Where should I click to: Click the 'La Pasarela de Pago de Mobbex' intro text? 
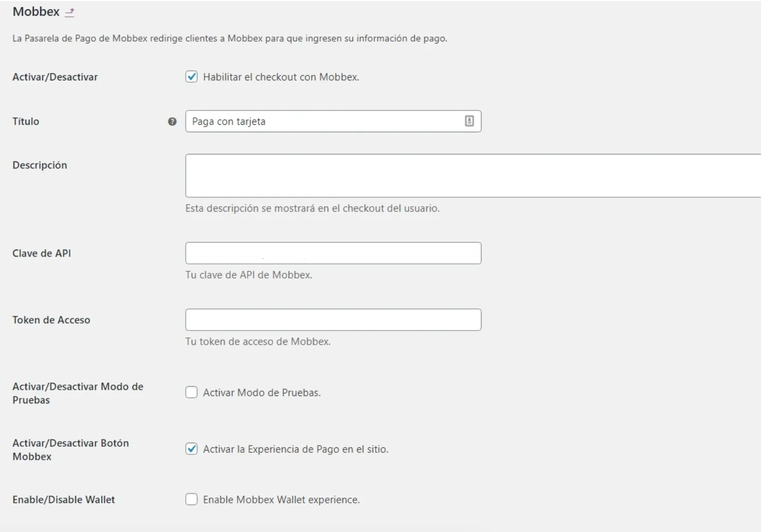(x=230, y=39)
